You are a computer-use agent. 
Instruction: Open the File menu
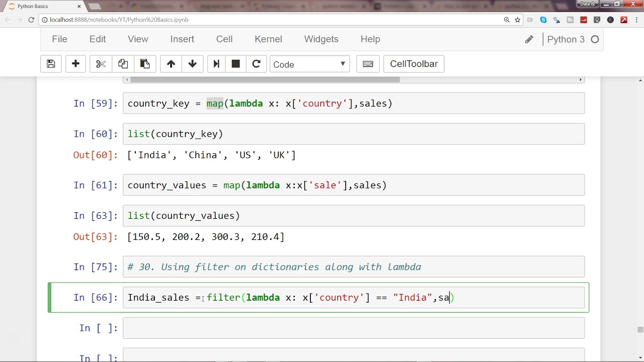(x=59, y=39)
